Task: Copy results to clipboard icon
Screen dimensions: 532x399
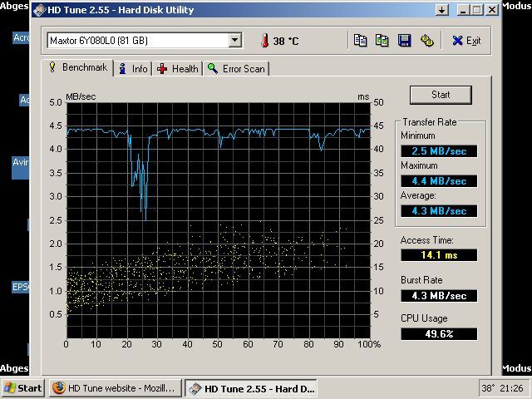Action: pos(360,41)
